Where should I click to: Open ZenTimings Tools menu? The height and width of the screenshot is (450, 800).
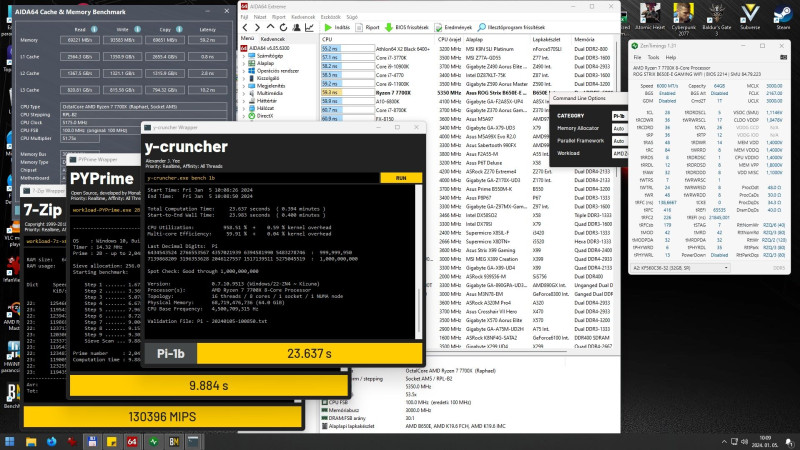pyautogui.click(x=653, y=58)
